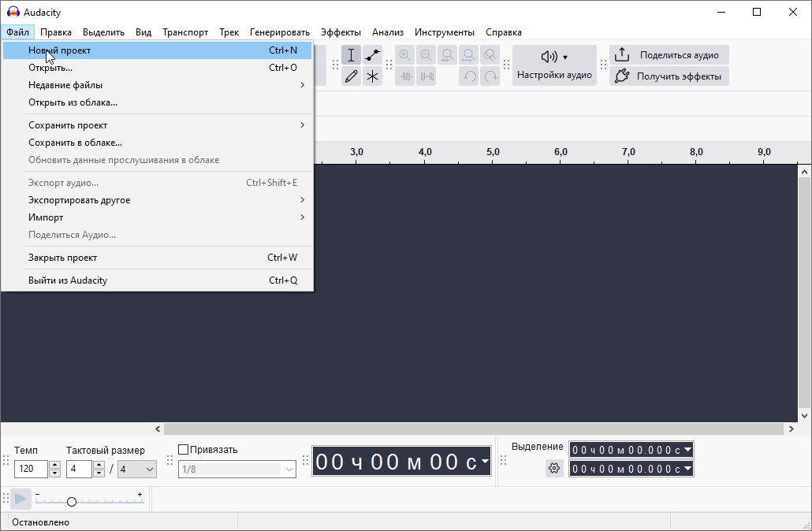Click the Темп value field 120
This screenshot has height=531, width=812.
(31, 469)
